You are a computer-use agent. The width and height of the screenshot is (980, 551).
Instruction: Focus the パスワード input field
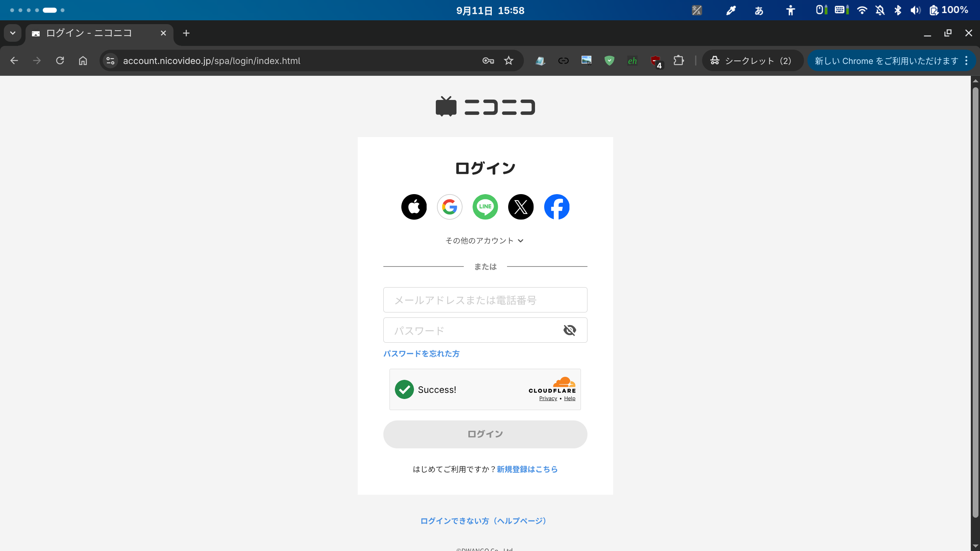click(485, 330)
